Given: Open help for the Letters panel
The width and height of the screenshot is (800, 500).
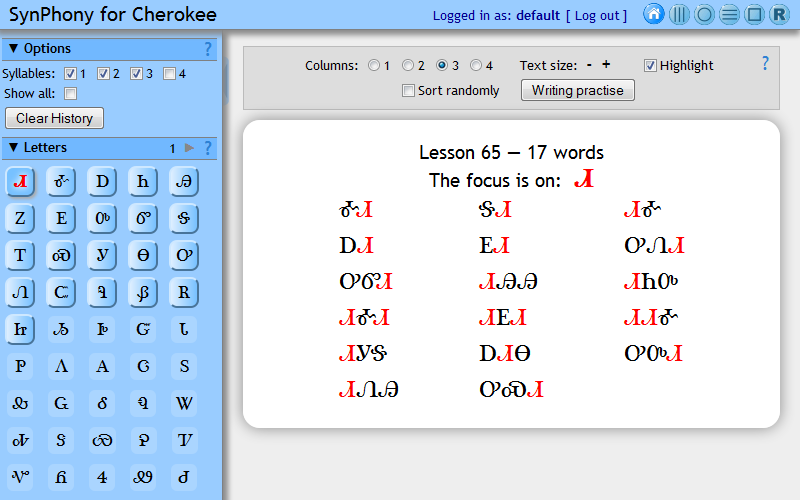Looking at the screenshot, I should [208, 148].
